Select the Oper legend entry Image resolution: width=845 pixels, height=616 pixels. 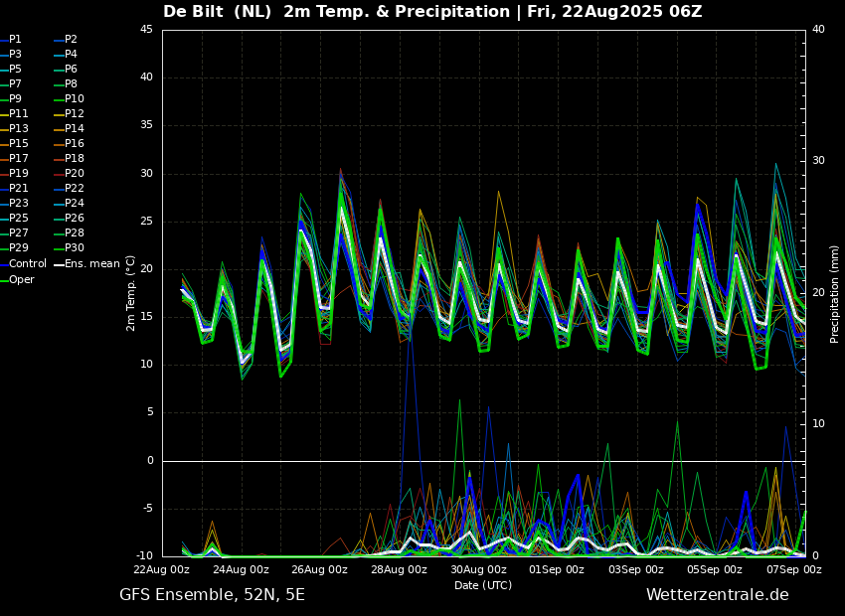click(17, 279)
